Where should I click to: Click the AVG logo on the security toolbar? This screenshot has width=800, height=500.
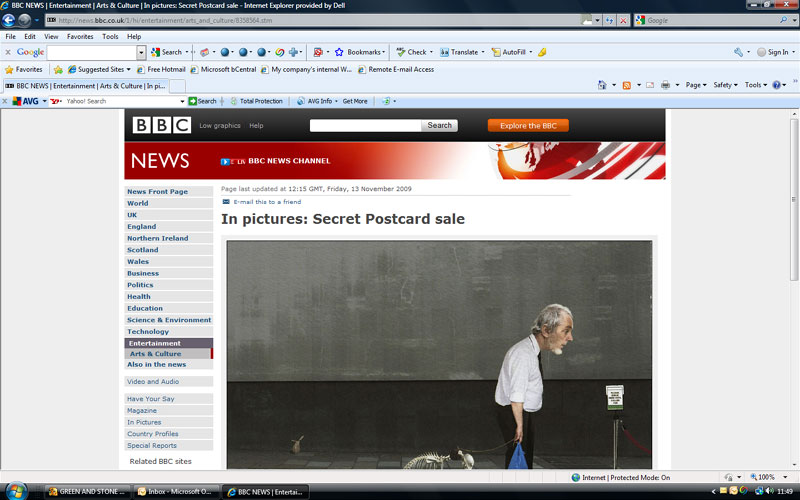coord(26,101)
